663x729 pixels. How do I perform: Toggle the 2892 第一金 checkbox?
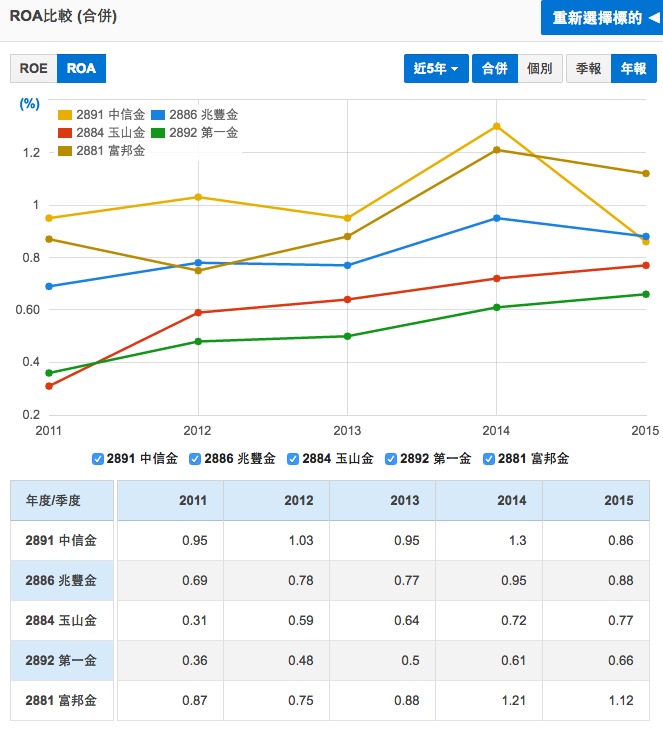click(x=392, y=459)
